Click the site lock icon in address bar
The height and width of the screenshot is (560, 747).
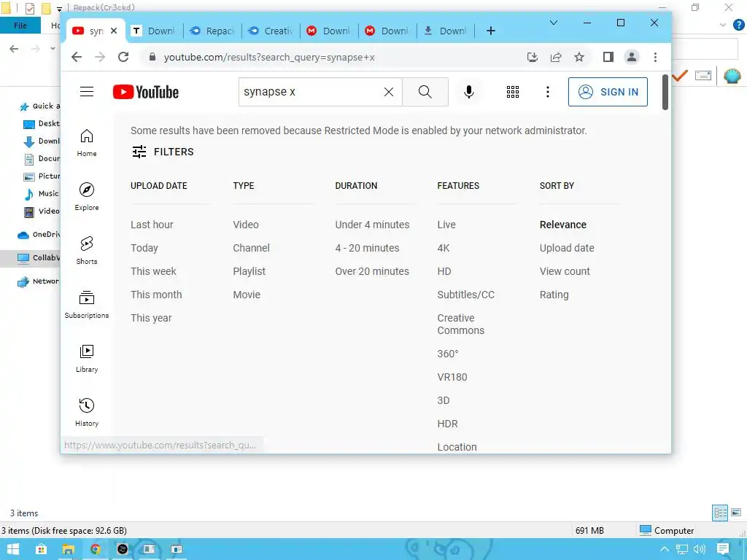pyautogui.click(x=152, y=57)
